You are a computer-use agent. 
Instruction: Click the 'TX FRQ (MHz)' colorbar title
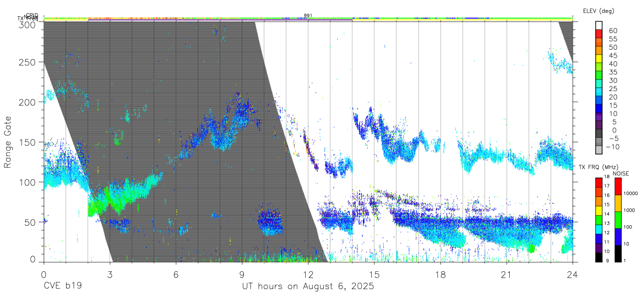click(599, 167)
